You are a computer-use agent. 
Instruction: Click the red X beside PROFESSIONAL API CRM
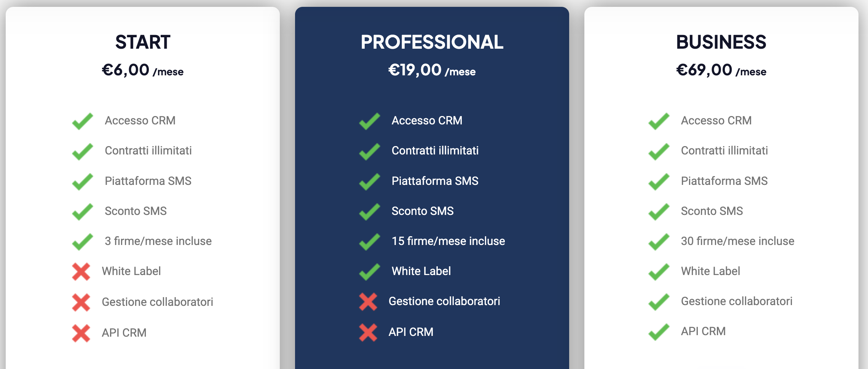point(368,332)
